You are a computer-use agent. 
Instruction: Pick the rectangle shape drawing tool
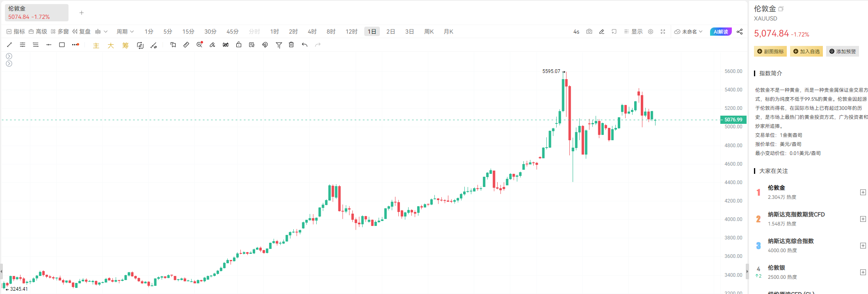click(x=62, y=45)
